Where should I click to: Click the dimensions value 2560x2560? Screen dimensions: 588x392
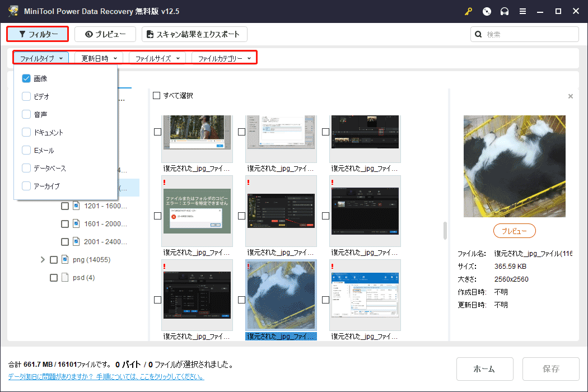511,279
